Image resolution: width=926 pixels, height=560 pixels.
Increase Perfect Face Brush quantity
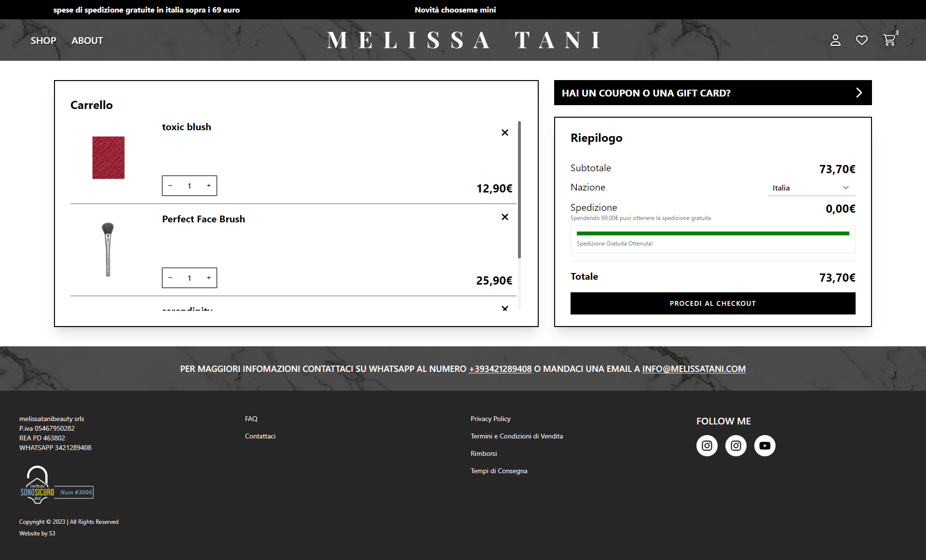(209, 278)
